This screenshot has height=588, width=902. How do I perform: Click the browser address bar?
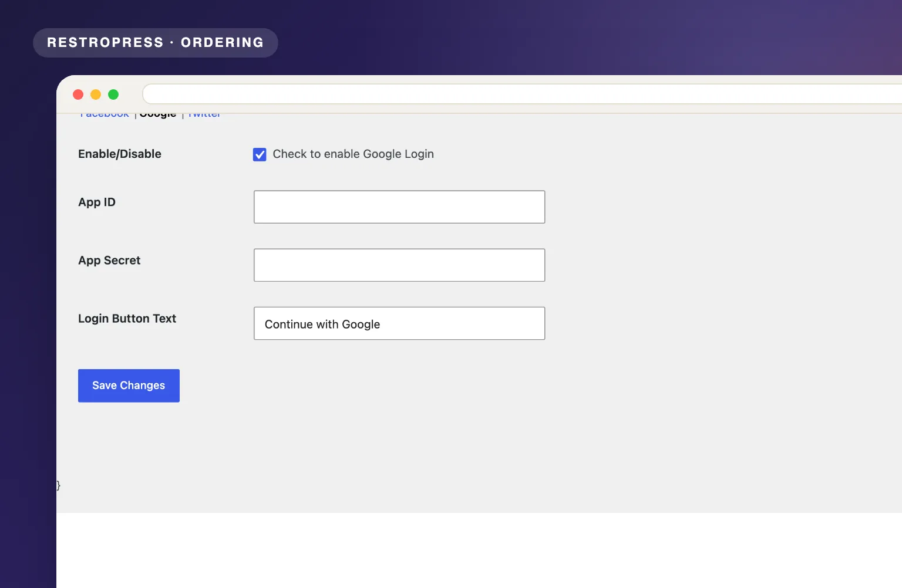[x=522, y=94]
